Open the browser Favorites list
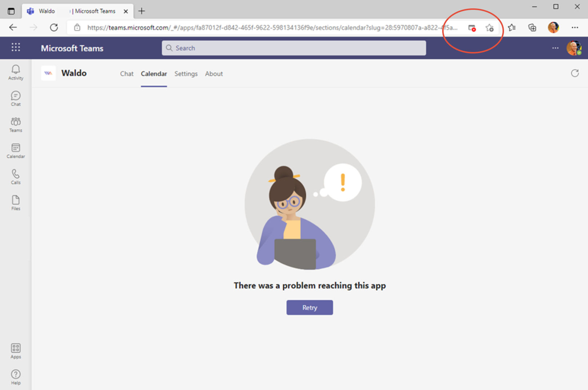The image size is (588, 390). 512,28
